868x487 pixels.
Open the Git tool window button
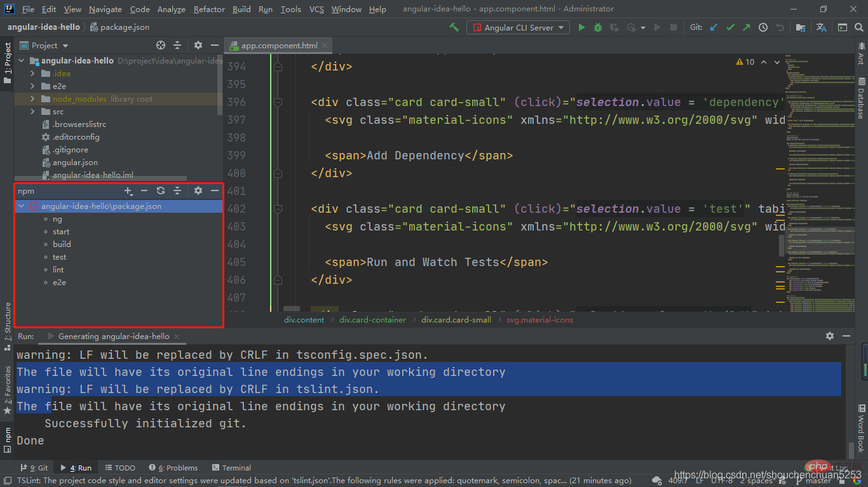tap(34, 468)
